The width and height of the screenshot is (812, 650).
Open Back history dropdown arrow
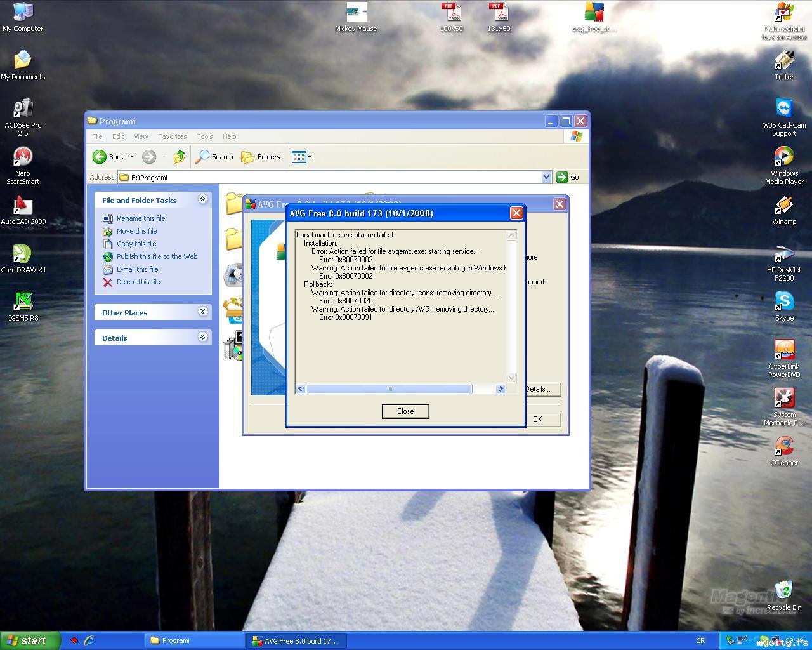coord(131,157)
